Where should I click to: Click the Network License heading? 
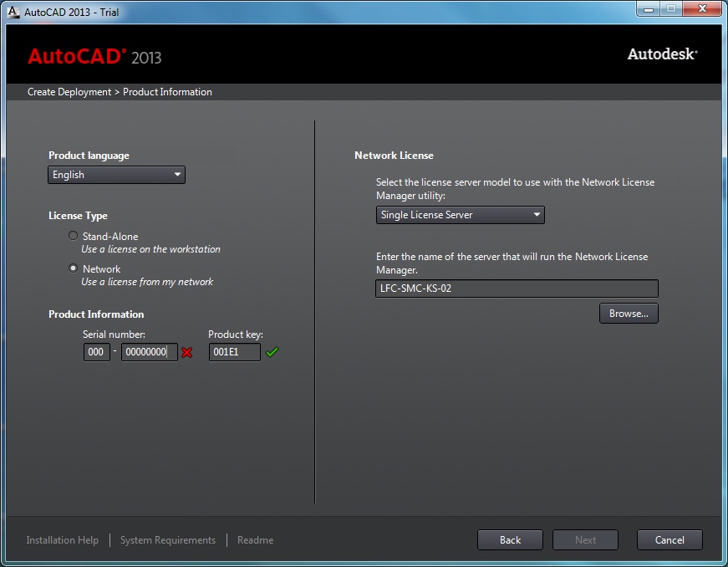(395, 156)
